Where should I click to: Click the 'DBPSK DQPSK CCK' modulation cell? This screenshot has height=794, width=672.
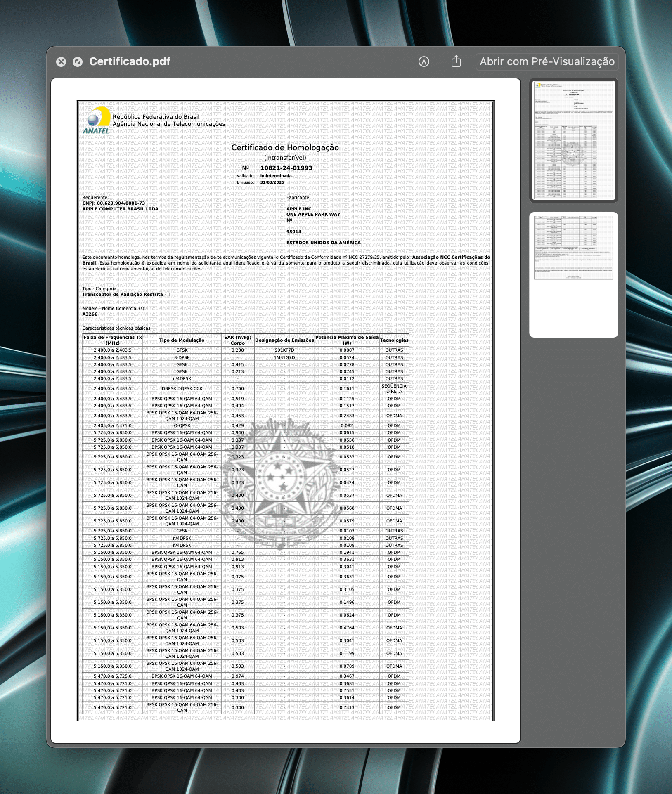(x=182, y=388)
